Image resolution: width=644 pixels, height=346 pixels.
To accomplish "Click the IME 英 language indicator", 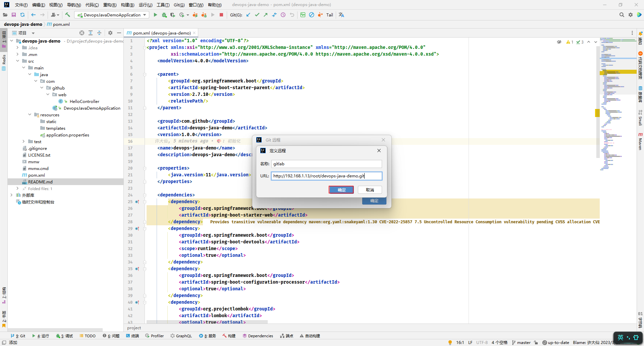I will click(x=621, y=337).
